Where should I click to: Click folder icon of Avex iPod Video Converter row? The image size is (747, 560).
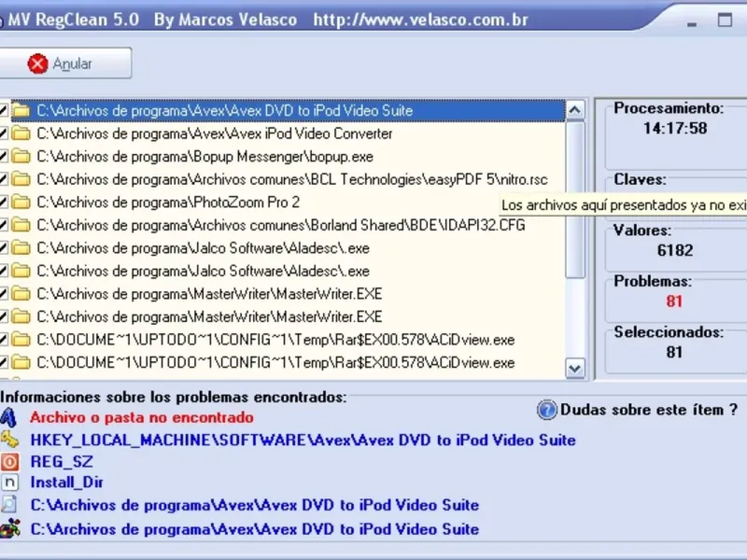pos(21,133)
